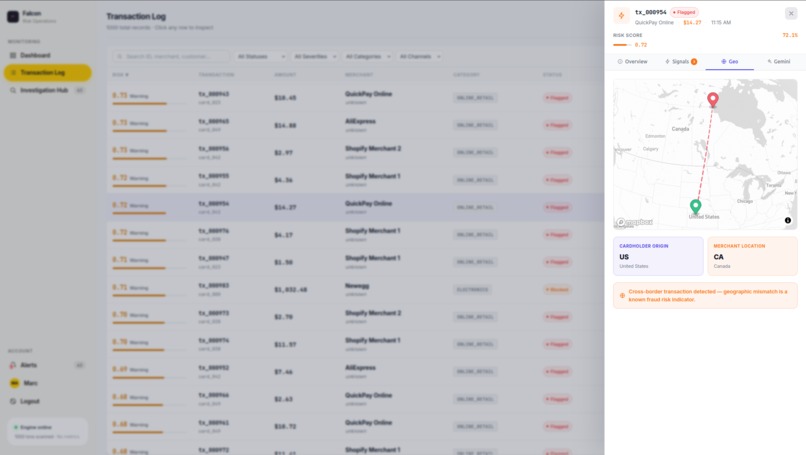
Task: Click the Flagged badge in detail panel header
Action: (684, 12)
